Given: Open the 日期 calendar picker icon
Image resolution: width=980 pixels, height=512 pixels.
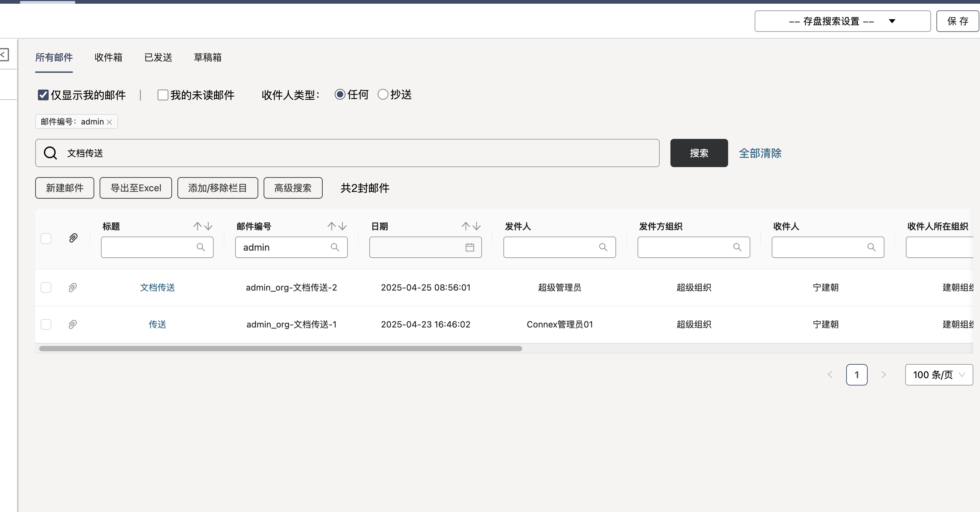Looking at the screenshot, I should click(470, 247).
